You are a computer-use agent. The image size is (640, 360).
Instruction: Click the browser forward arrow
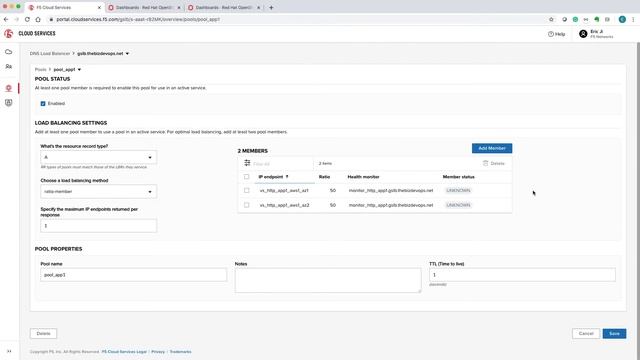[x=16, y=19]
